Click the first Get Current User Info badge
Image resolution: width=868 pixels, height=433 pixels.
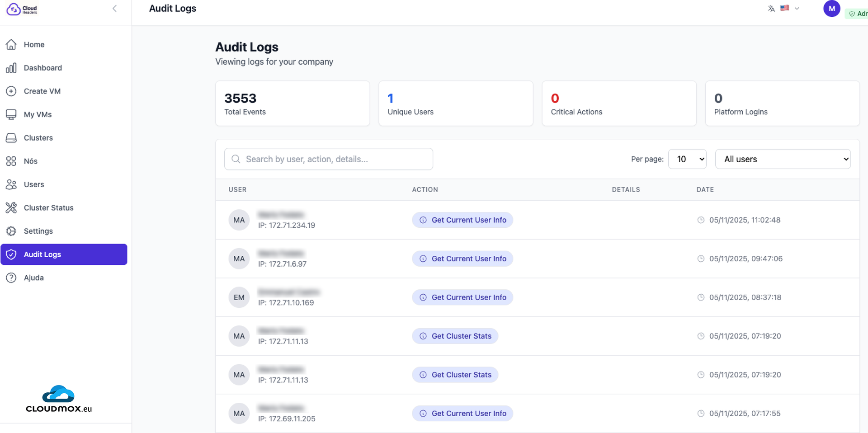tap(462, 220)
